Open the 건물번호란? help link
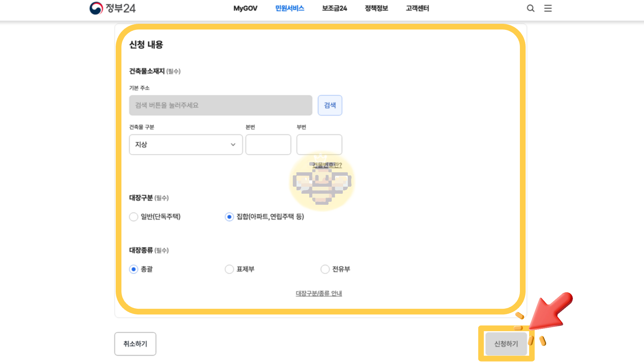The height and width of the screenshot is (362, 644). pyautogui.click(x=326, y=165)
